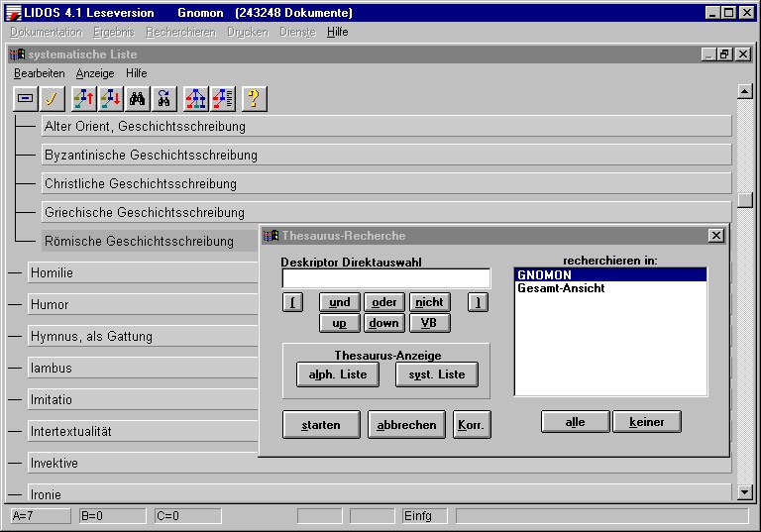Click Thesaurus-Recherche dialog title icon
The image size is (761, 532).
[271, 236]
